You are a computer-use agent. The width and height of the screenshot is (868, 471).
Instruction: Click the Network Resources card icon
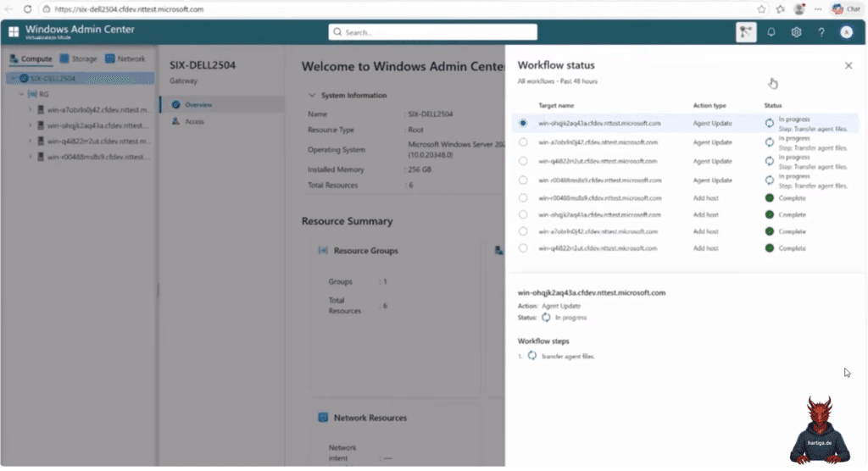pos(323,418)
